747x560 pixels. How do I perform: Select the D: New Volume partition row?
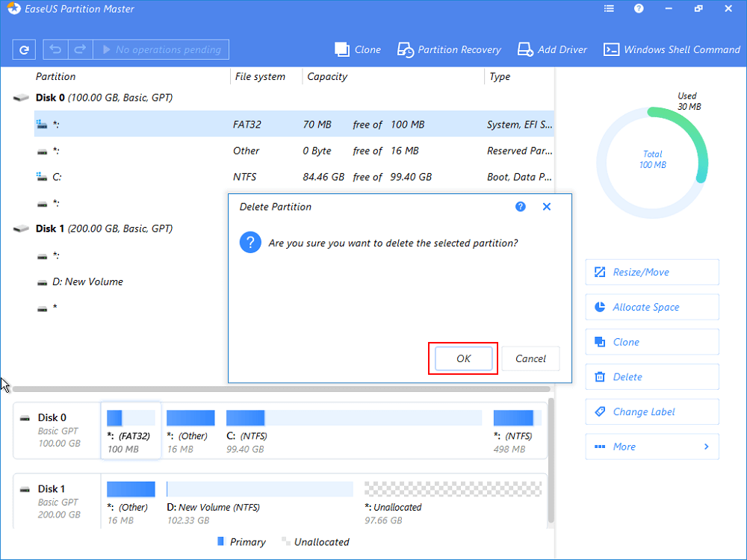(87, 282)
